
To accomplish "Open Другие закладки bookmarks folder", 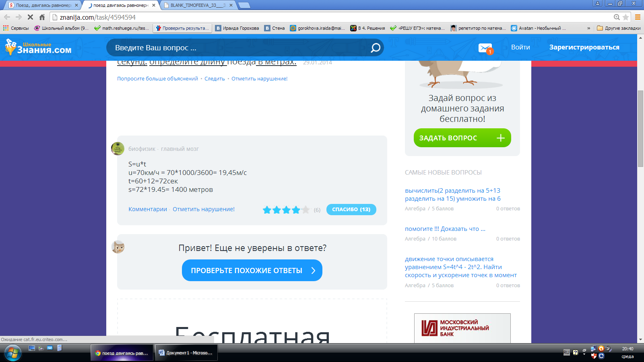I will point(619,28).
